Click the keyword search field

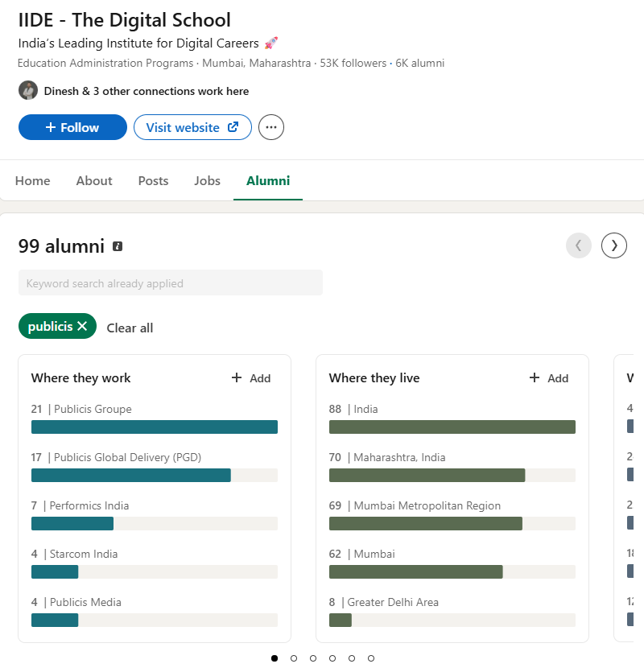pyautogui.click(x=171, y=282)
